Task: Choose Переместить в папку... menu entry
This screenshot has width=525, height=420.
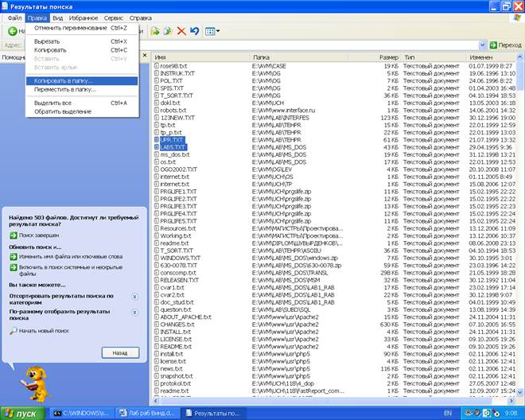Action: click(x=82, y=90)
